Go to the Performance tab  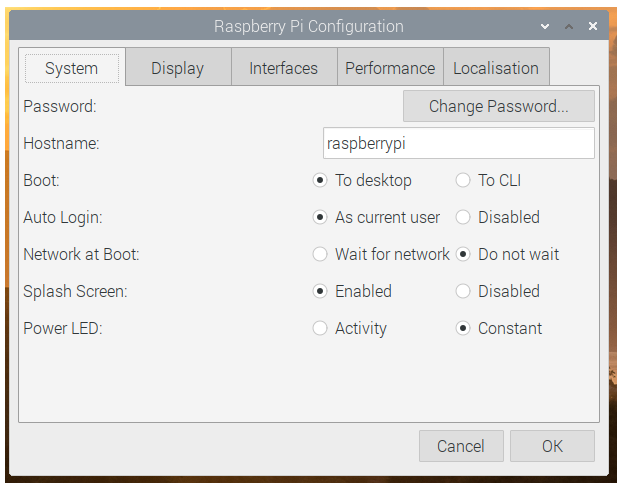point(390,68)
